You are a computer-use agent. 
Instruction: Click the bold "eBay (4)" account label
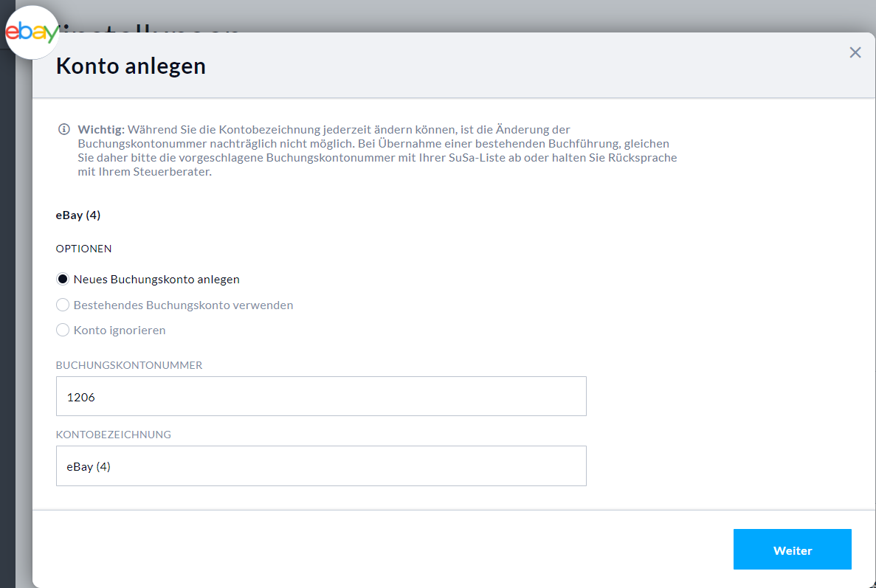78,215
